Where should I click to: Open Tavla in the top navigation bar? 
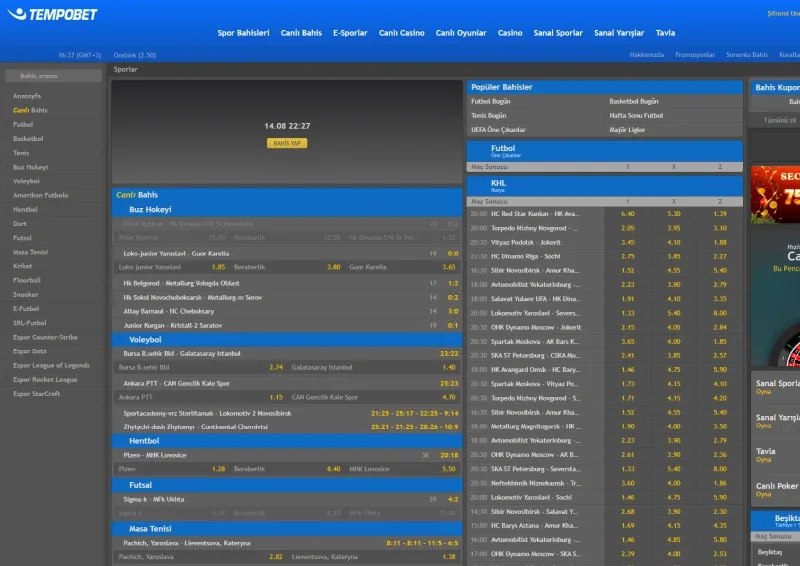point(665,33)
